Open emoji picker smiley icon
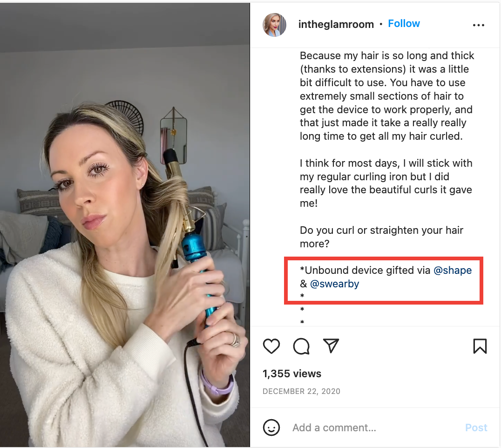The width and height of the screenshot is (501, 448). pos(271,427)
